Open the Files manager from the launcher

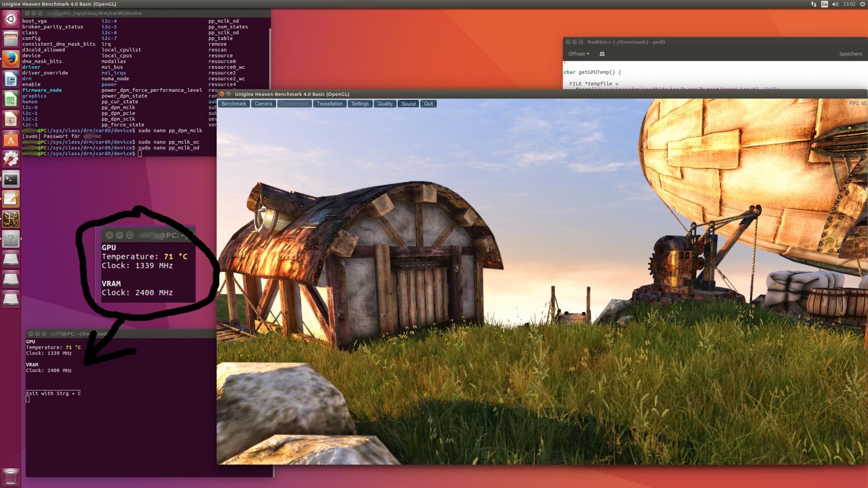coord(10,39)
